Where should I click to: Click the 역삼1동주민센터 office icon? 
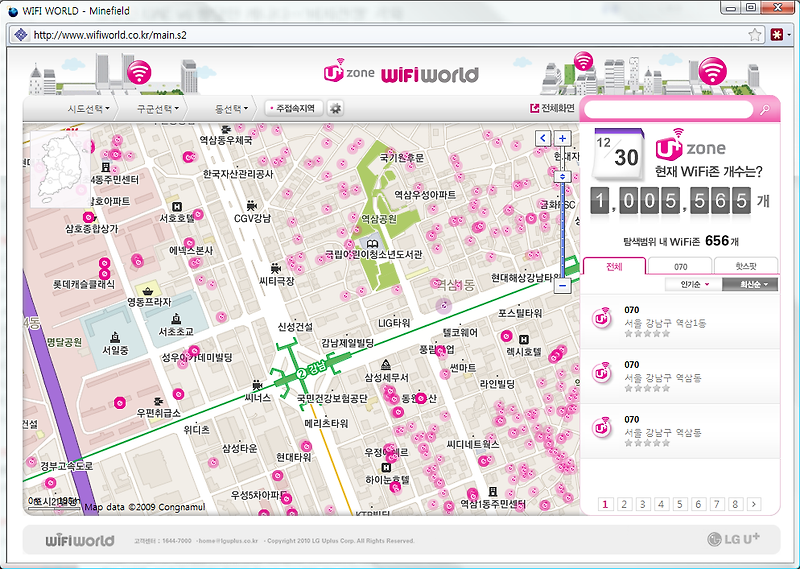click(493, 491)
